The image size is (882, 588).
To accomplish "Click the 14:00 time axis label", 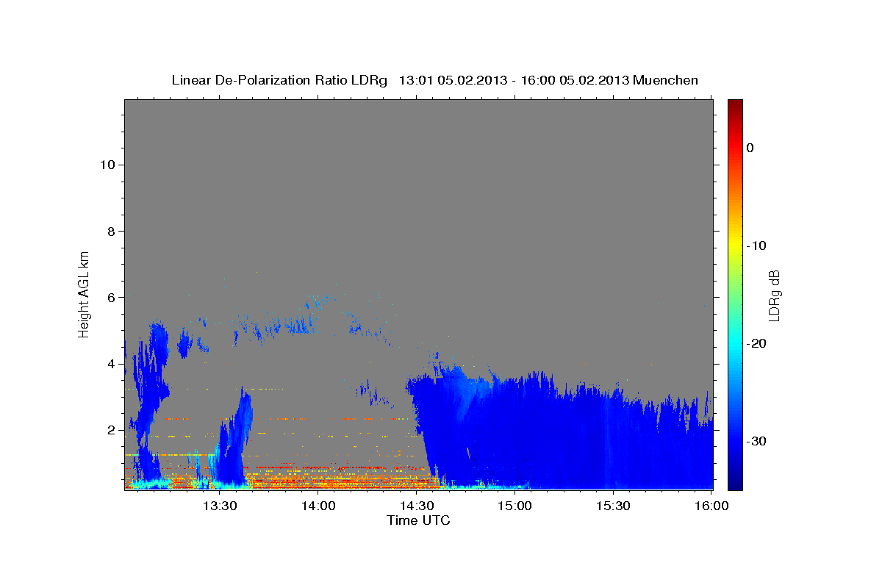I will (318, 506).
